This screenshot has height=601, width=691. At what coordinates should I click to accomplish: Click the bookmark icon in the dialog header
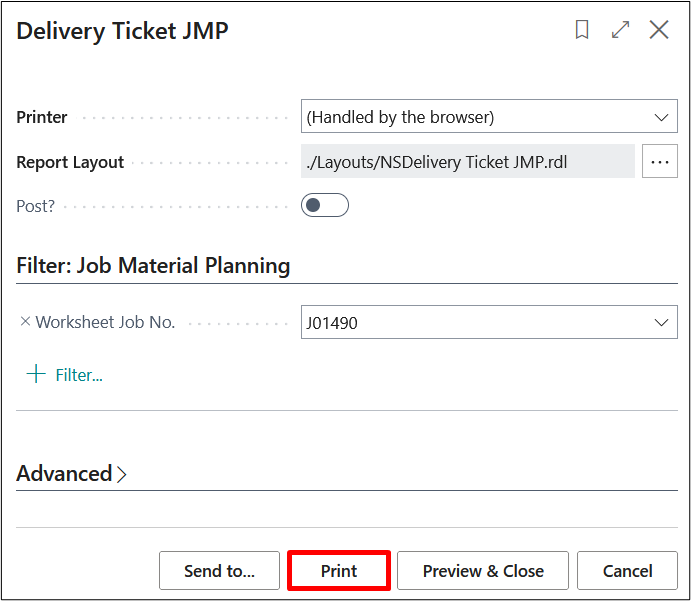pyautogui.click(x=582, y=30)
